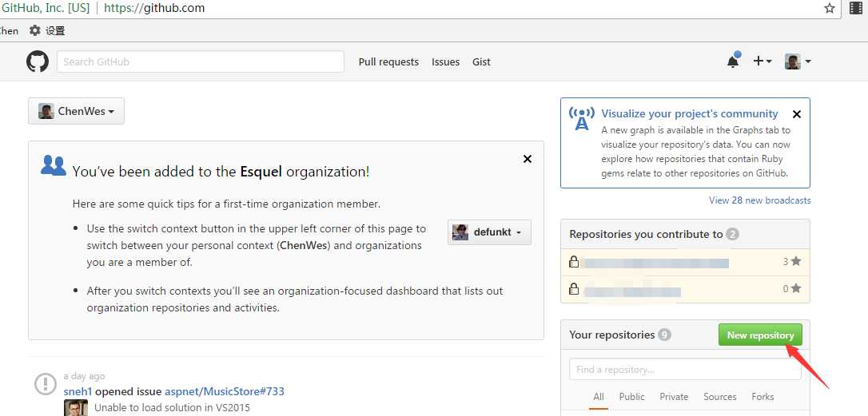Open Visualize your project's community link
The height and width of the screenshot is (416, 868).
(689, 113)
